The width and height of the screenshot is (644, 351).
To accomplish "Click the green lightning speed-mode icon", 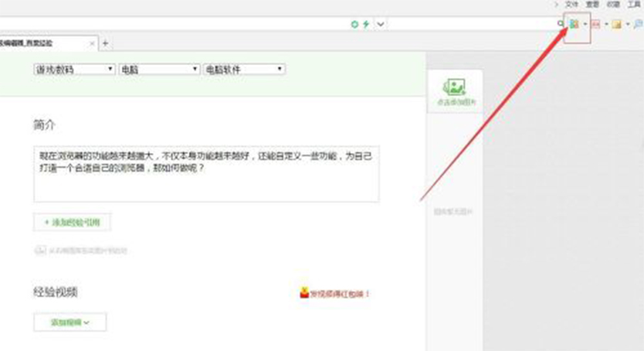I will pyautogui.click(x=365, y=24).
